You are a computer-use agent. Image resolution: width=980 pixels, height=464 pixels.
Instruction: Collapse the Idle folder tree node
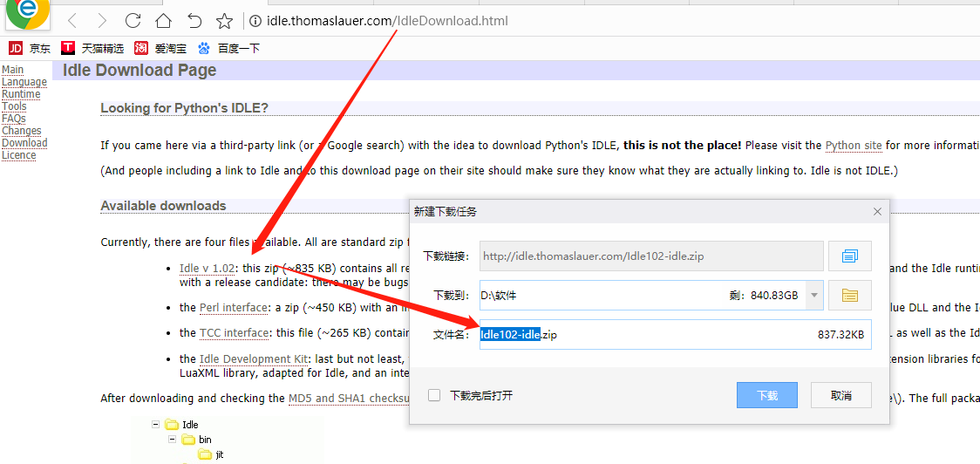point(155,425)
